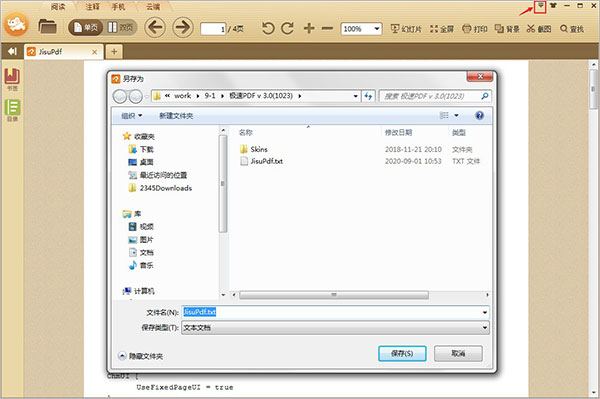
Task: Open a file with the folder icon
Action: point(47,27)
